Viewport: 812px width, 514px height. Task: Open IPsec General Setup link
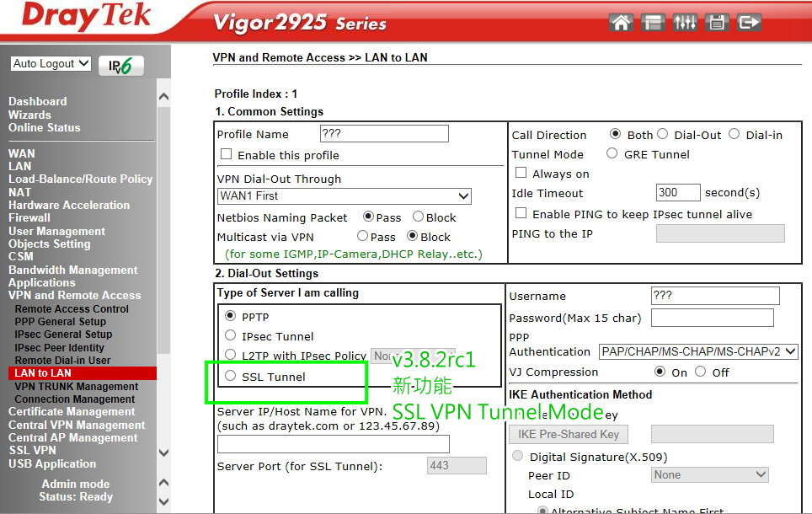point(63,335)
